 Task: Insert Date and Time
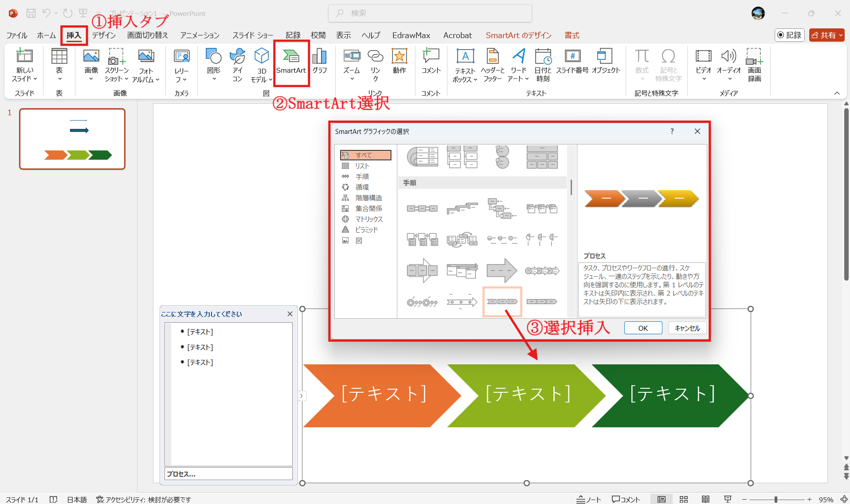pos(543,65)
